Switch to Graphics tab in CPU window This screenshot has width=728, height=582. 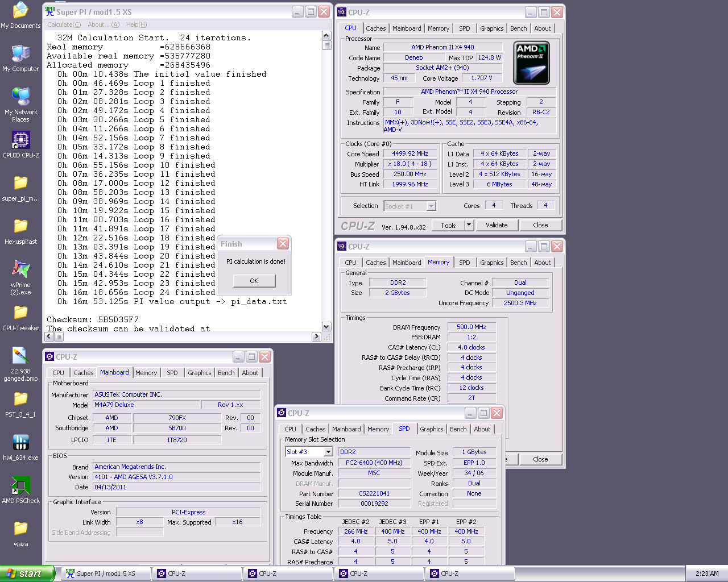pos(491,28)
